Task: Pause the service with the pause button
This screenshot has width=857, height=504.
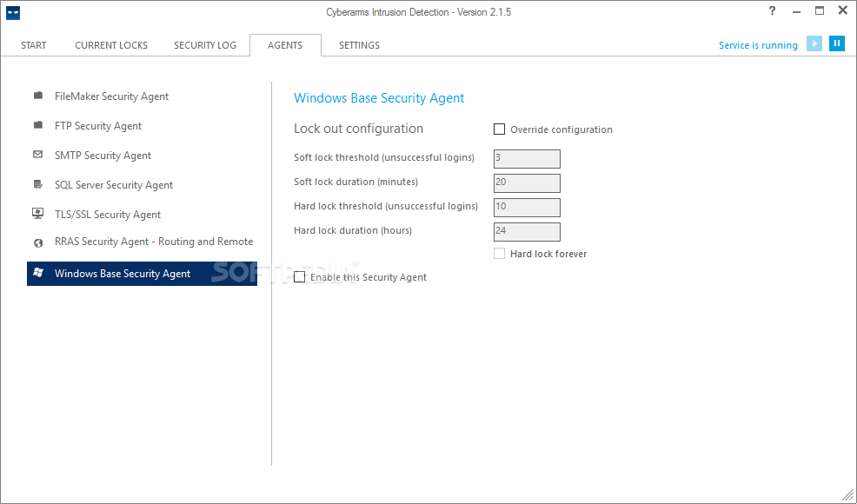Action: [x=837, y=43]
